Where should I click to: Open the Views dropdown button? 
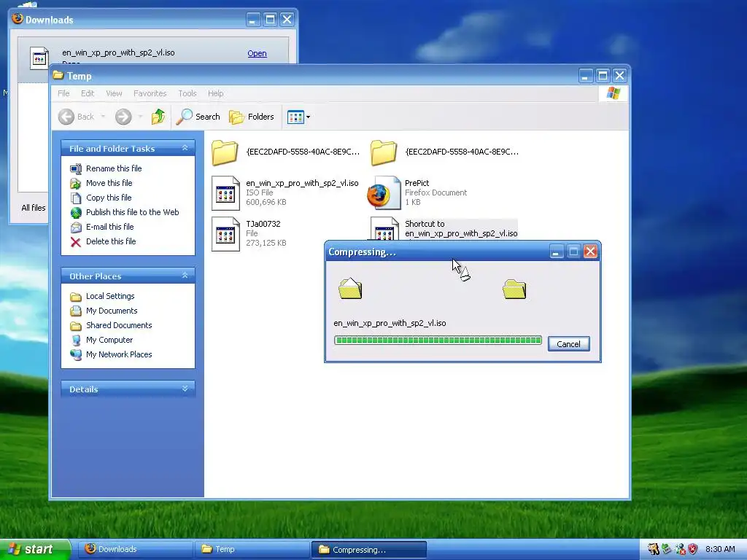(x=298, y=117)
